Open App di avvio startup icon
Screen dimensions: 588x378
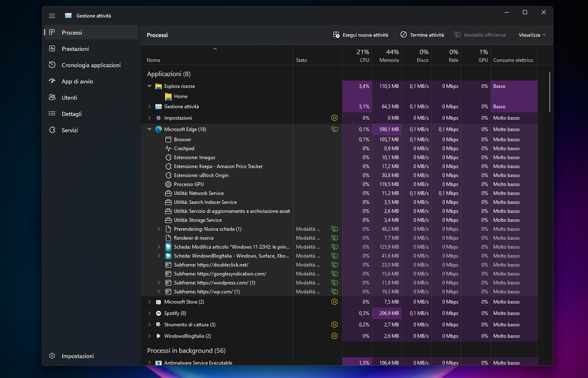pyautogui.click(x=52, y=81)
